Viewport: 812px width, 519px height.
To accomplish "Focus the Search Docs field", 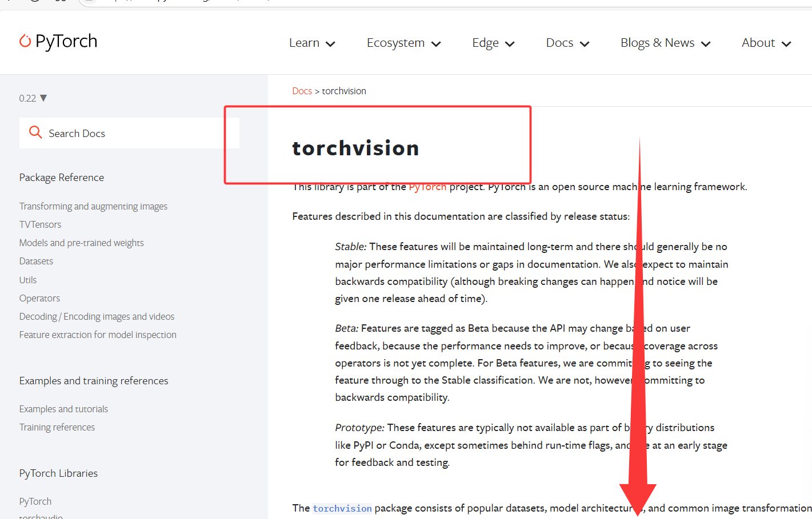I will click(x=129, y=133).
